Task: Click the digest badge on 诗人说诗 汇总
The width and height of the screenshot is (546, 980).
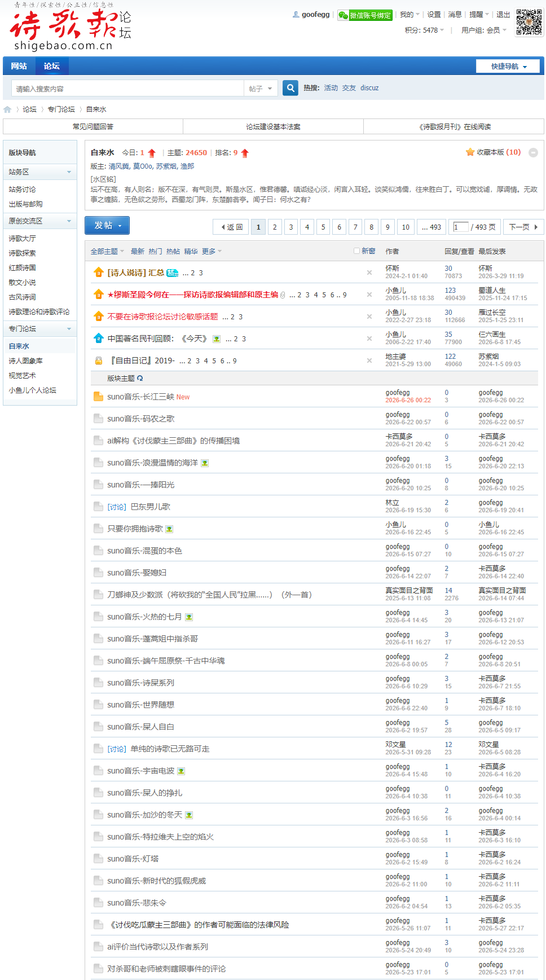Action: [x=173, y=273]
